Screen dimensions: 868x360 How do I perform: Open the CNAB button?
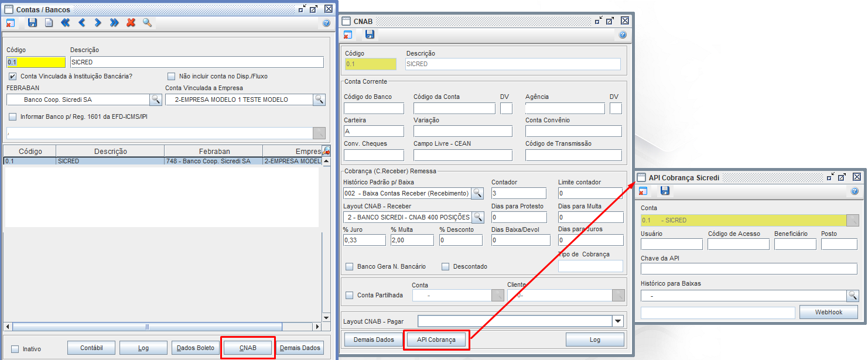(x=248, y=348)
